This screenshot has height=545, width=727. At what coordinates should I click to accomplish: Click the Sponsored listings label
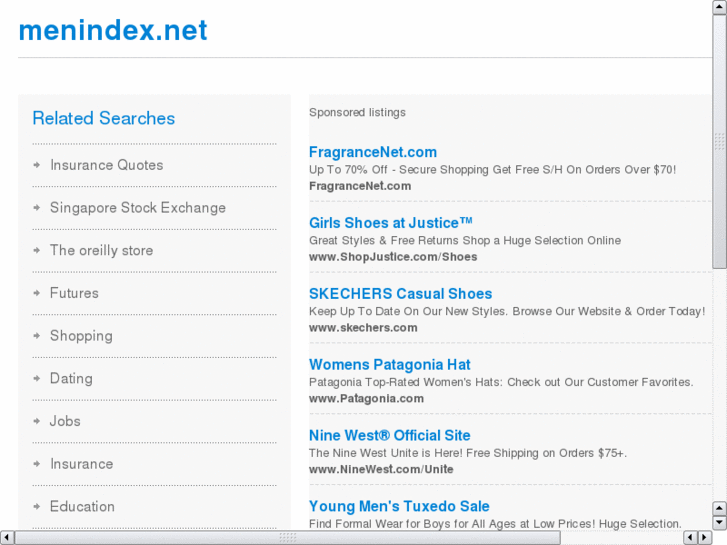[x=357, y=113]
